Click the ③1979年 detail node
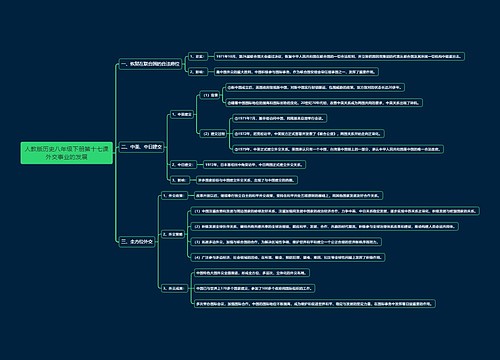Screen dimensions: 500x360 [338, 149]
